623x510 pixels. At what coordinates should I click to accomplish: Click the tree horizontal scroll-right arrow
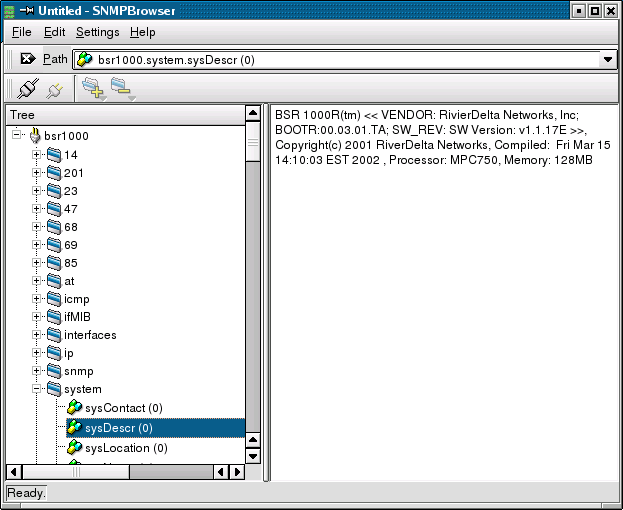[x=237, y=472]
